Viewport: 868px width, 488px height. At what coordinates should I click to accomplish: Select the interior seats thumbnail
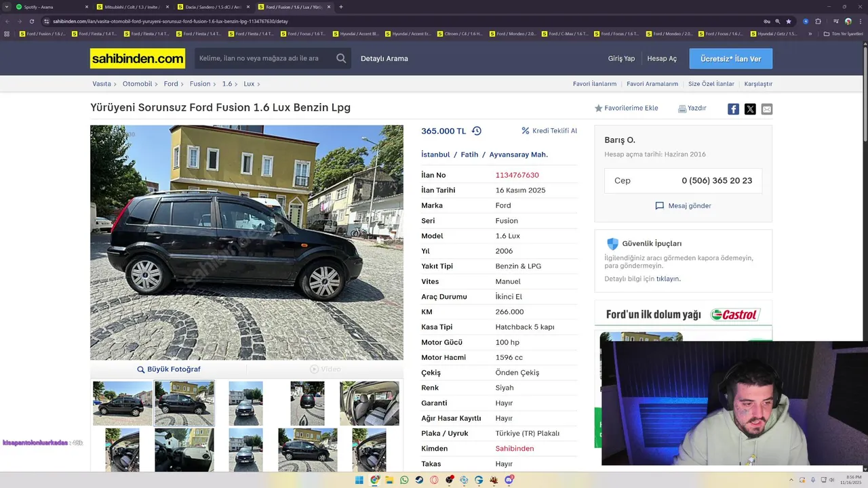(370, 403)
